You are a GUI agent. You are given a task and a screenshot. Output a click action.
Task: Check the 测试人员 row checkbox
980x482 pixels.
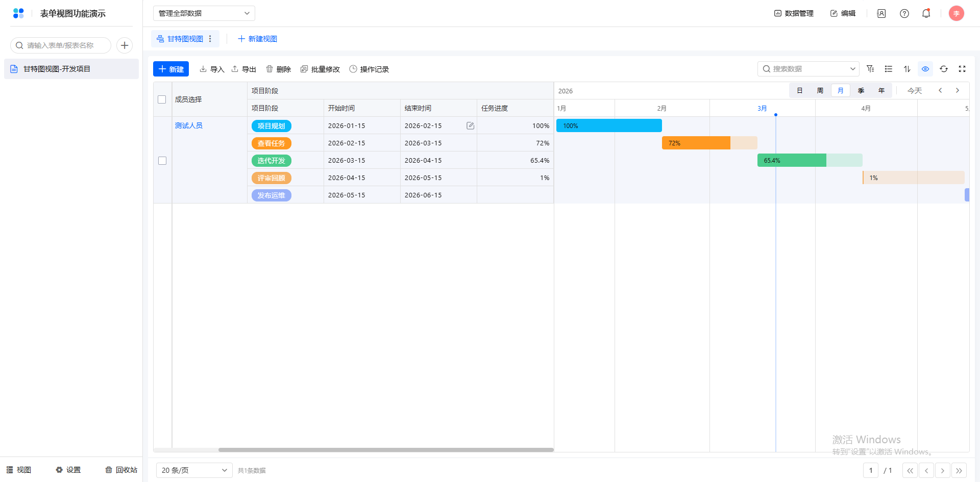(162, 161)
